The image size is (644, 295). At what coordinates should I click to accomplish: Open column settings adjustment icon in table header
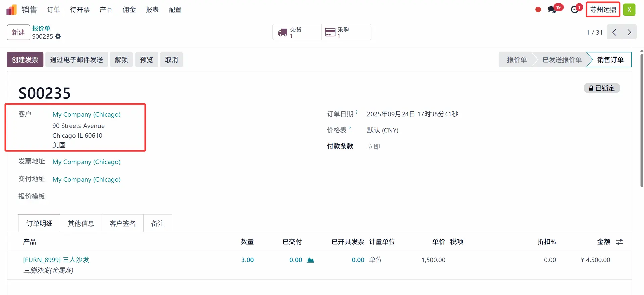(x=619, y=242)
